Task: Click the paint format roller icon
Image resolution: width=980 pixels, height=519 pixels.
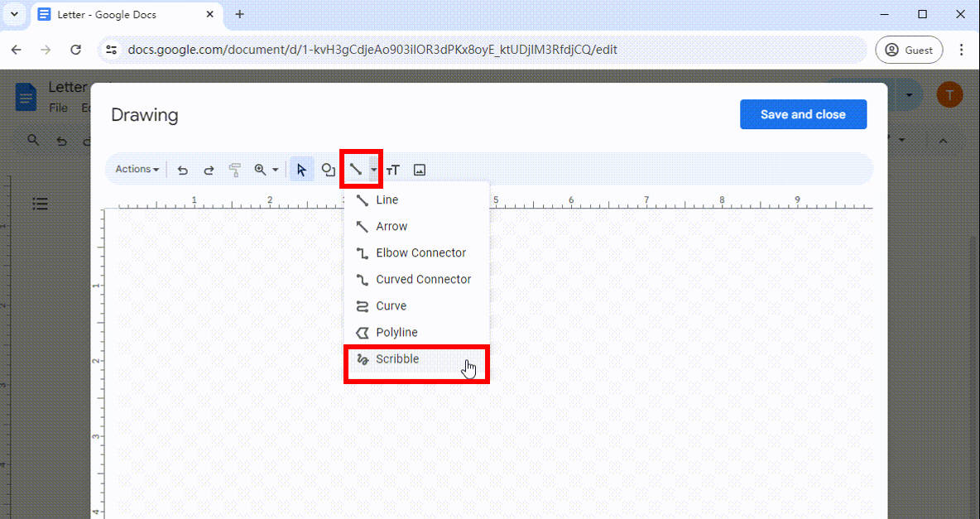Action: [x=235, y=170]
